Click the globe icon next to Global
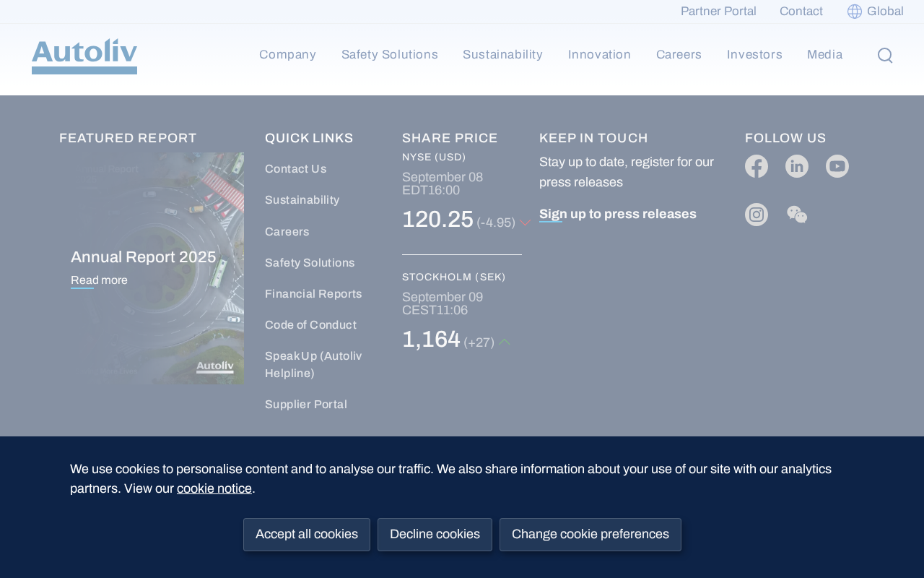 point(855,12)
